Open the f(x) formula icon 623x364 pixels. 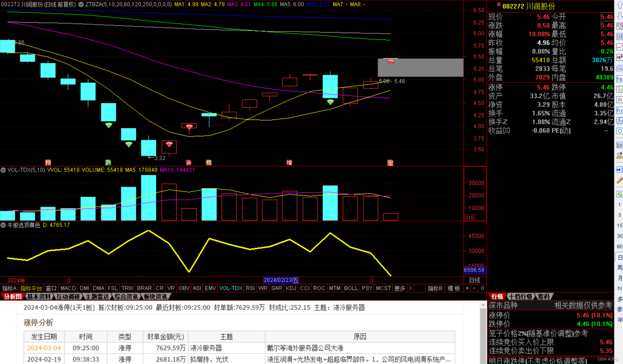619,121
